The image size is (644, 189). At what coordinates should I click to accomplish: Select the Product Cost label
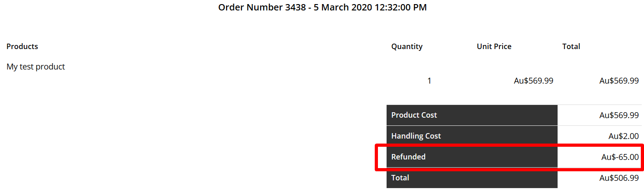tap(414, 115)
